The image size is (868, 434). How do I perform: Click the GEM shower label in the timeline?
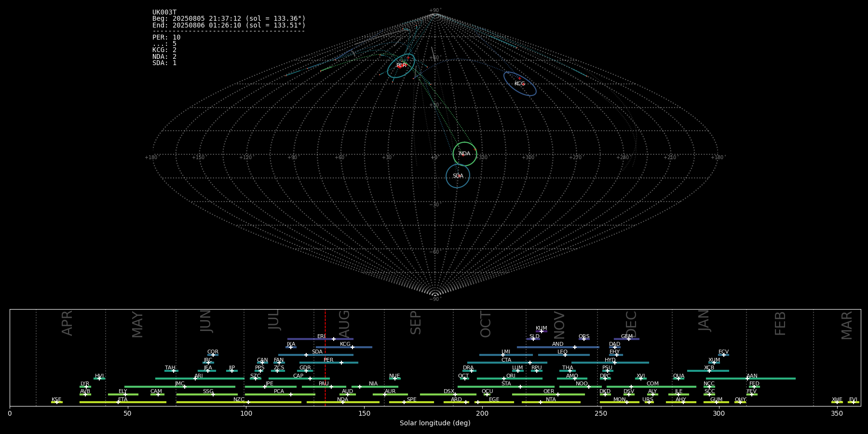coord(626,337)
